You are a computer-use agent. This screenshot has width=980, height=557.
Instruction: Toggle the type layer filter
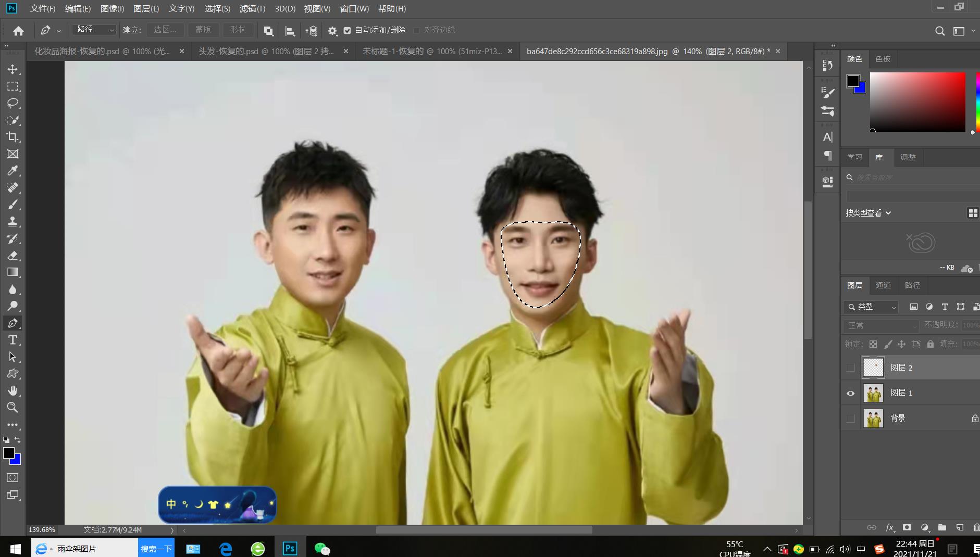click(x=945, y=307)
